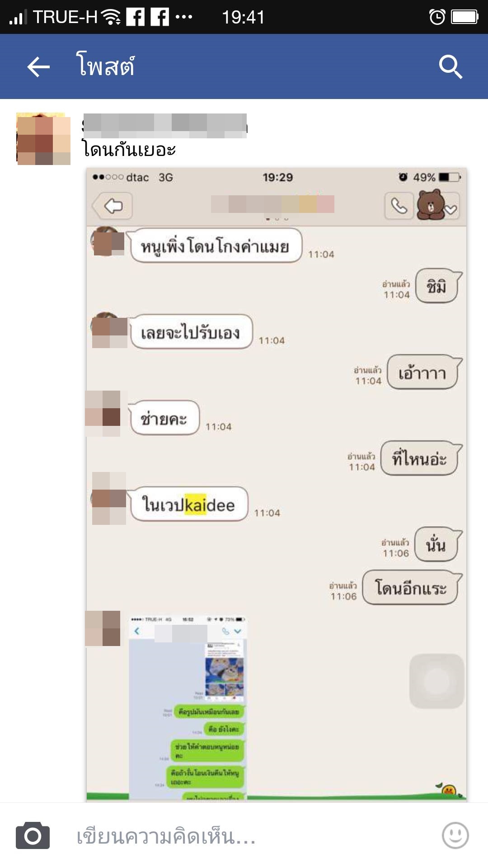Tap the message bubble หนูเพิ่งโดนโกงค่าแมย
Viewport: 488px width, 868px height.
tap(216, 245)
